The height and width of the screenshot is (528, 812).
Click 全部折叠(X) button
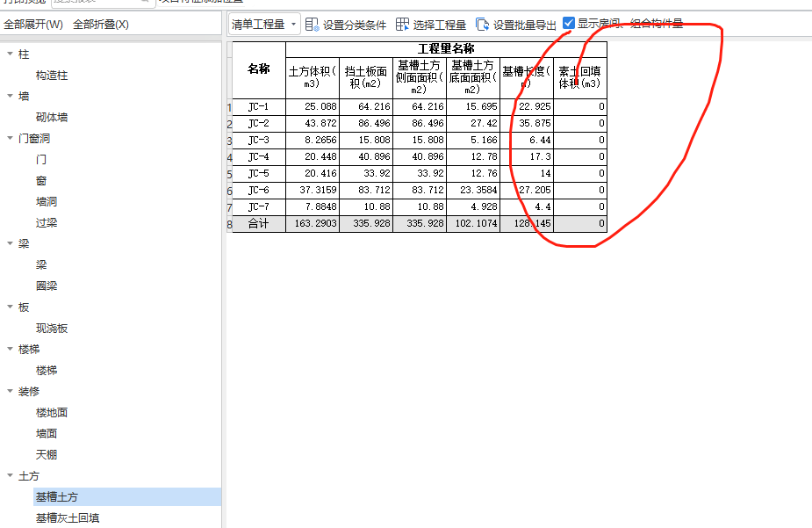tap(100, 25)
